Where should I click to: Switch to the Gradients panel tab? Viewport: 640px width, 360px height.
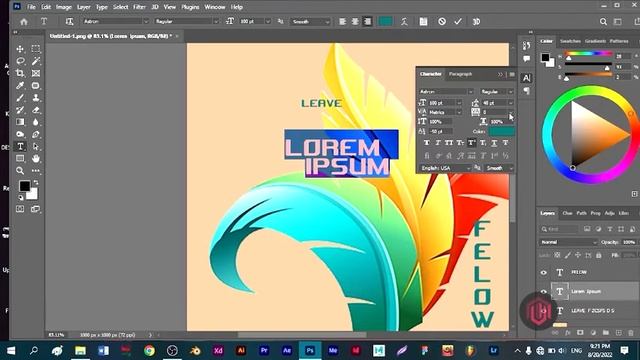pos(595,41)
